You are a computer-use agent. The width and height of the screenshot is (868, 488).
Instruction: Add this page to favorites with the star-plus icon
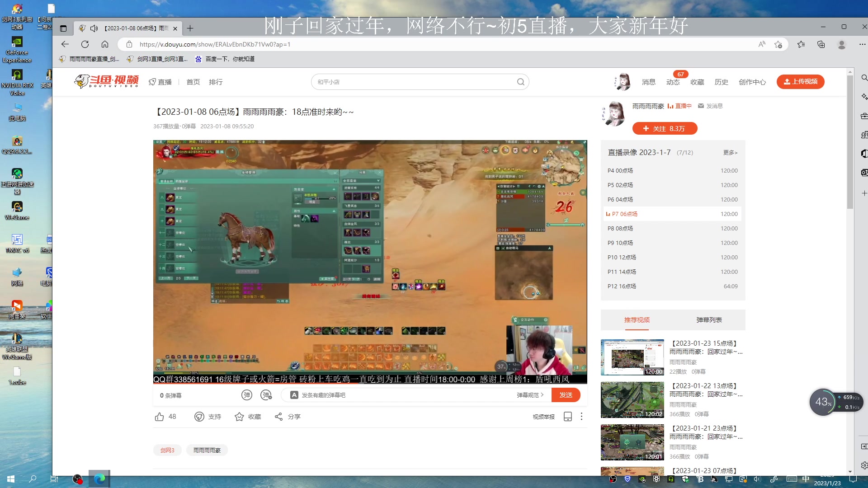[778, 44]
